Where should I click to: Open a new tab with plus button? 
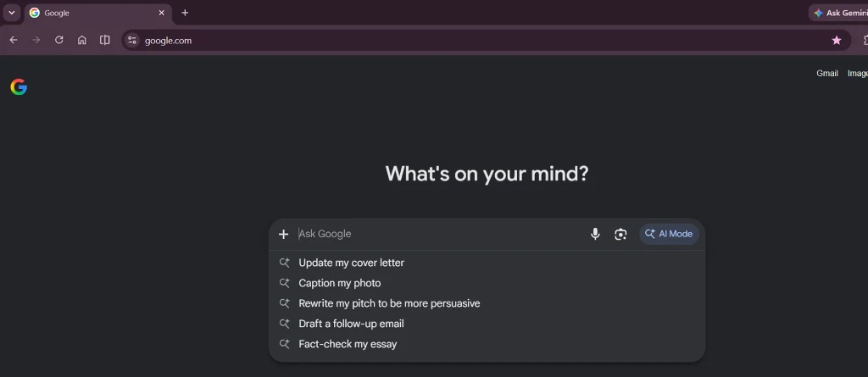click(x=185, y=13)
